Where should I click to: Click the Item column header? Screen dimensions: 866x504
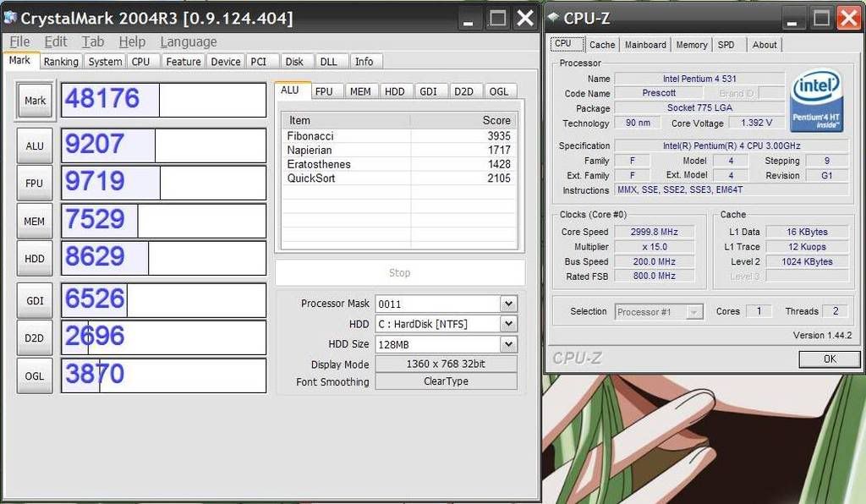coord(346,120)
